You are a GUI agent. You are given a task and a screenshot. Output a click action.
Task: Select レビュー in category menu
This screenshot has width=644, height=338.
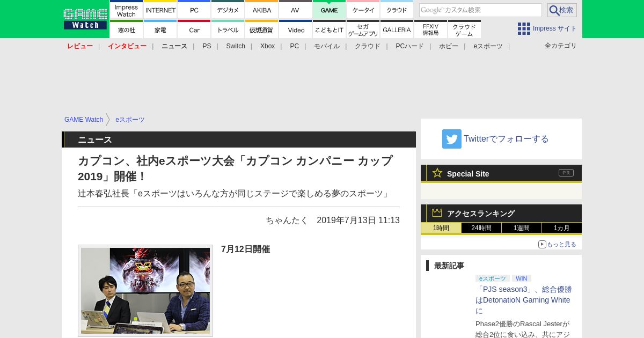pyautogui.click(x=80, y=46)
